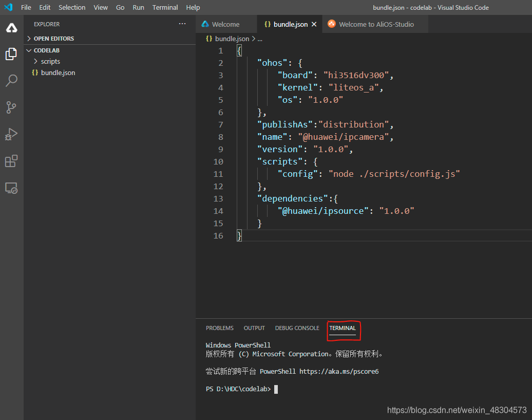Open the Terminal menu

tap(165, 8)
